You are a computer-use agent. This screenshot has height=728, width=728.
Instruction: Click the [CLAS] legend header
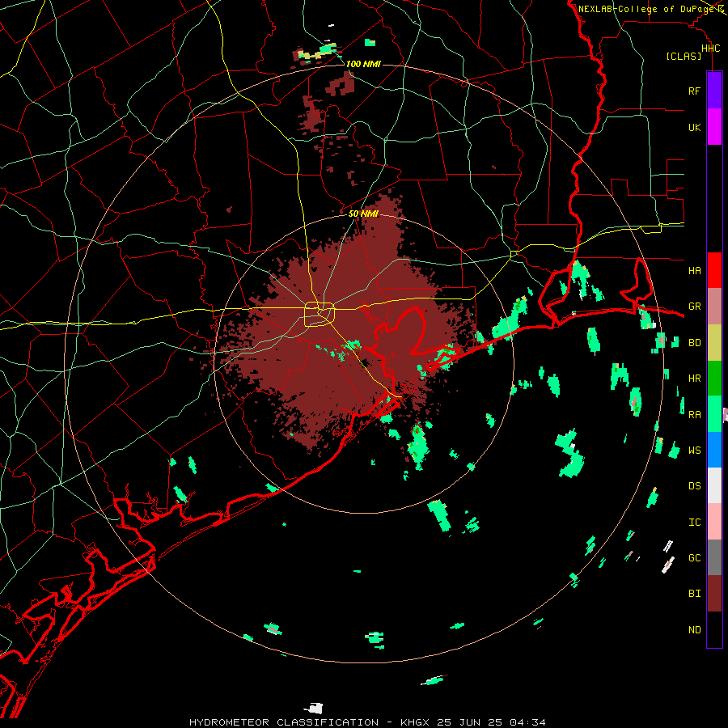(684, 57)
